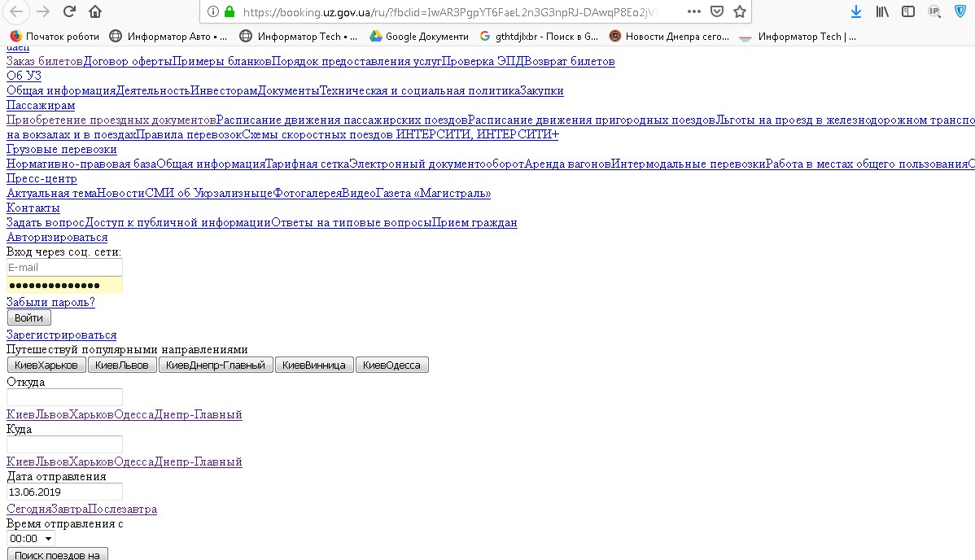Open the Об УЗ menu link
This screenshot has height=560, width=975.
[24, 76]
